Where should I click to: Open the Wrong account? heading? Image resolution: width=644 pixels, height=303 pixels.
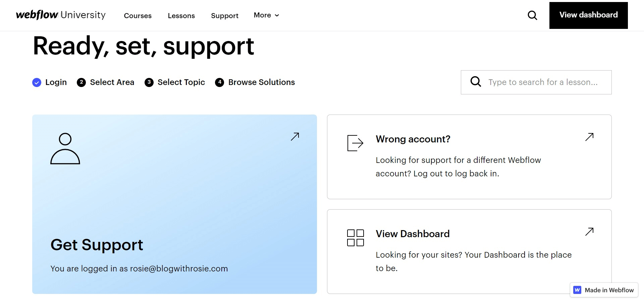(413, 139)
